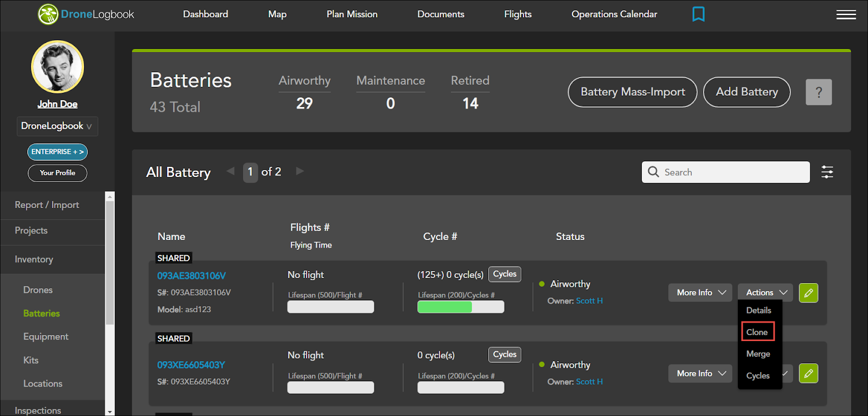The width and height of the screenshot is (868, 416).
Task: Click the question mark help button
Action: tap(819, 92)
